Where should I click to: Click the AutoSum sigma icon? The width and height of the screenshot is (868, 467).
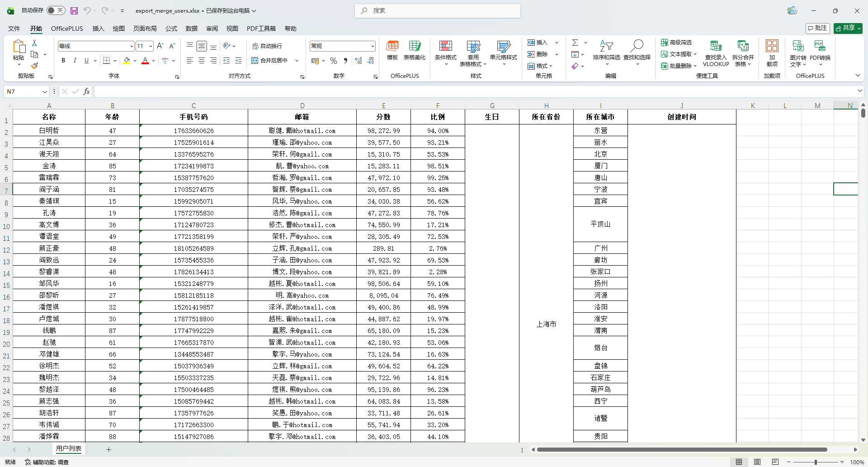point(575,43)
